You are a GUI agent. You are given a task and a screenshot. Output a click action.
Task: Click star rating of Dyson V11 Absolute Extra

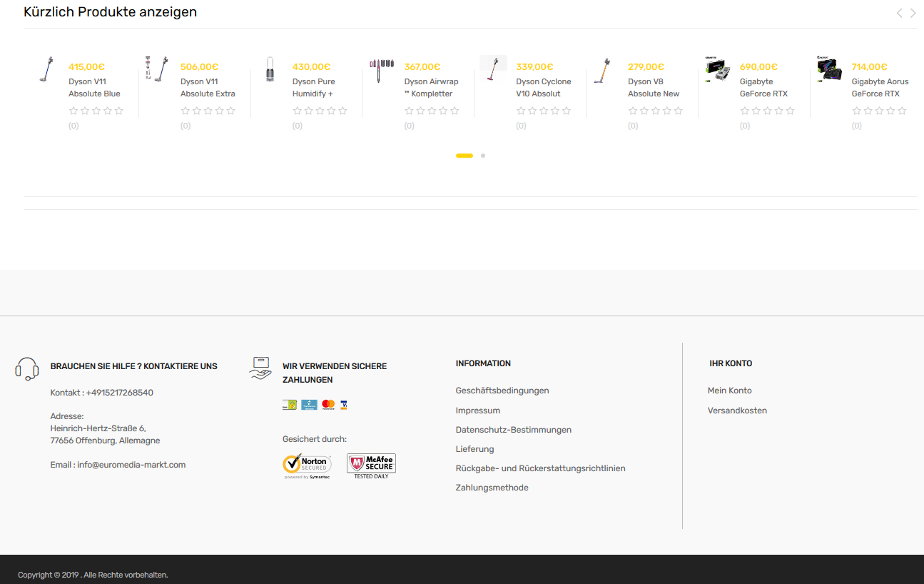click(x=208, y=111)
